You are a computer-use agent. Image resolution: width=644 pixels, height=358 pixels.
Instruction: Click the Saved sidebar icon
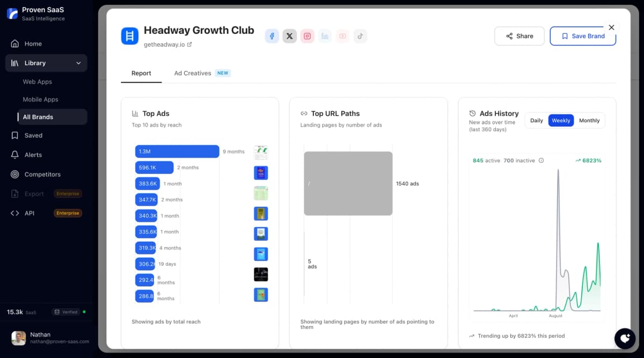pyautogui.click(x=15, y=136)
